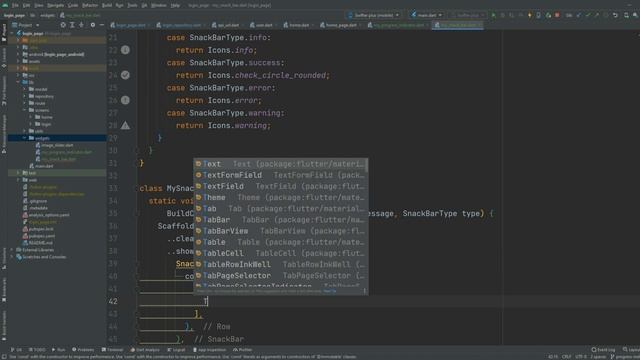The height and width of the screenshot is (360, 640).
Task: Expand the model folder
Action: pyautogui.click(x=24, y=89)
